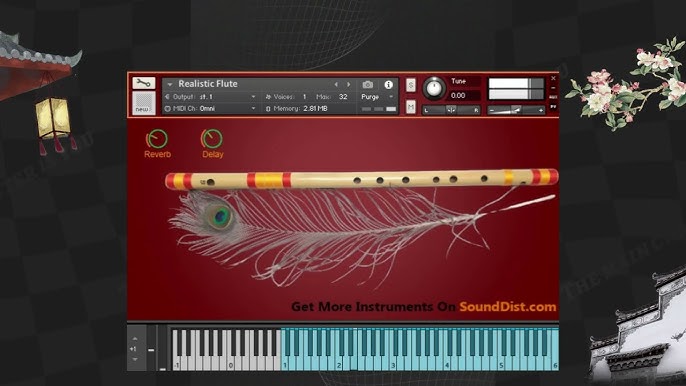Click the keyboard octave up arrow
The image size is (686, 386).
click(x=135, y=339)
